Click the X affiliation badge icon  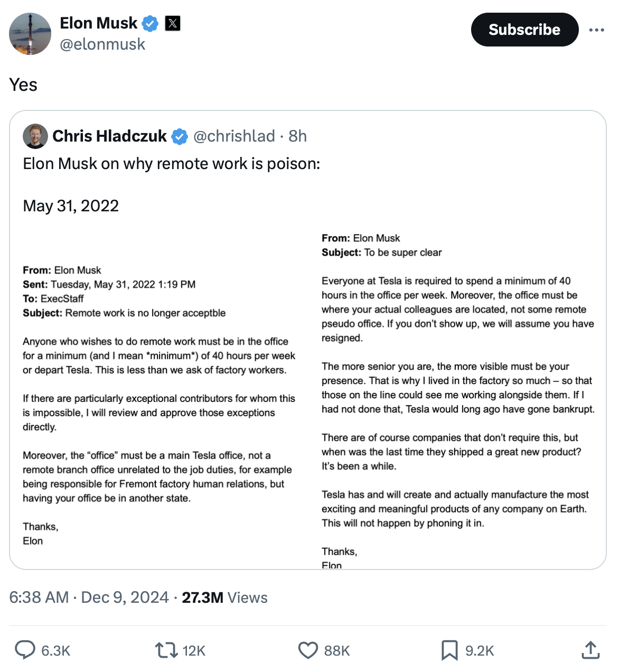tap(172, 23)
